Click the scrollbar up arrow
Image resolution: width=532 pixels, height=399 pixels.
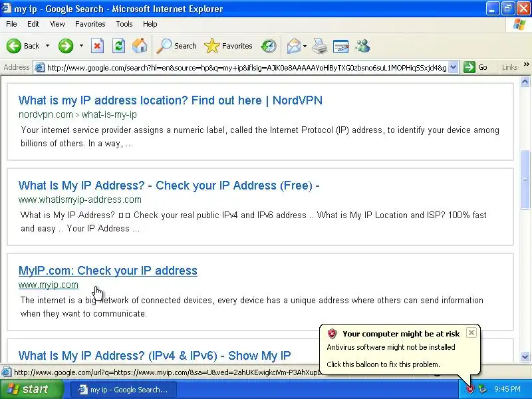click(525, 81)
